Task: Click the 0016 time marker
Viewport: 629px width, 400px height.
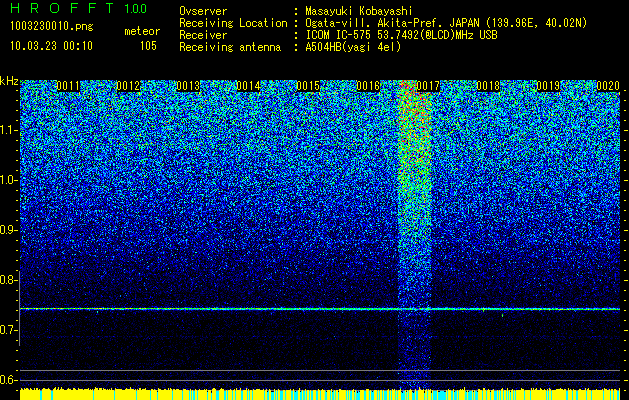Action: (x=368, y=86)
